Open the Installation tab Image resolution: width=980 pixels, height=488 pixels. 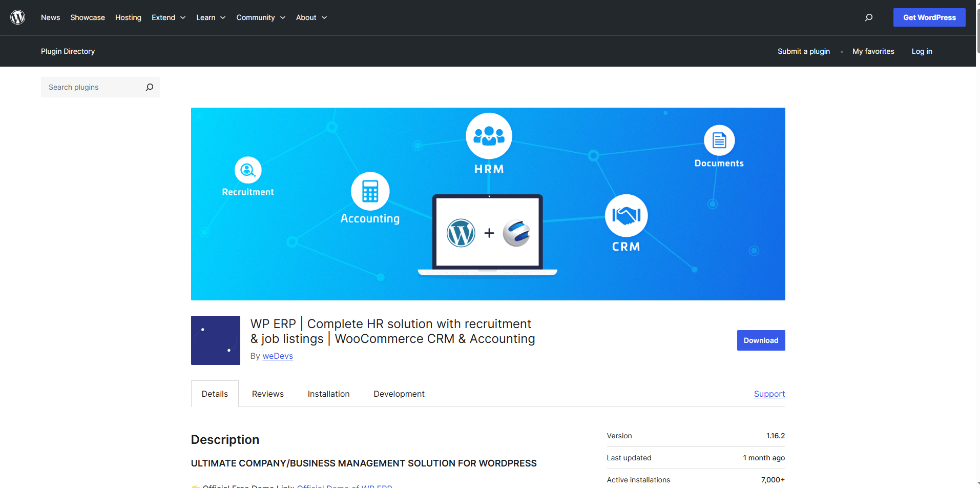[328, 394]
